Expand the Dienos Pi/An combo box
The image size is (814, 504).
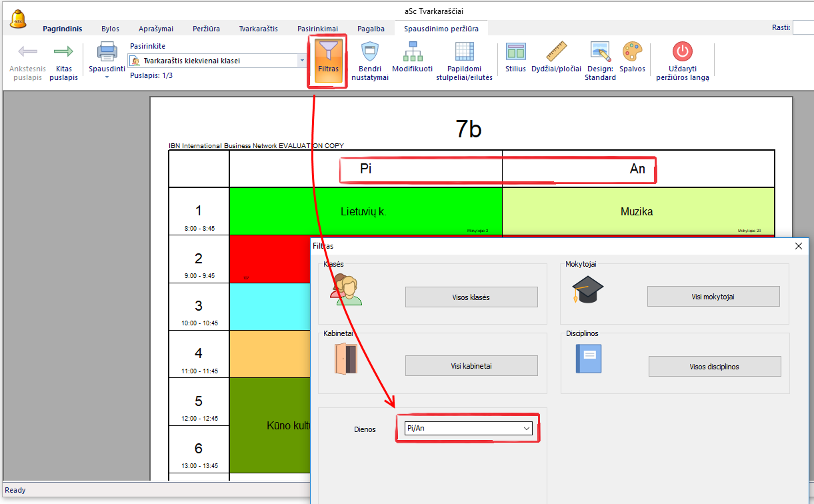526,429
